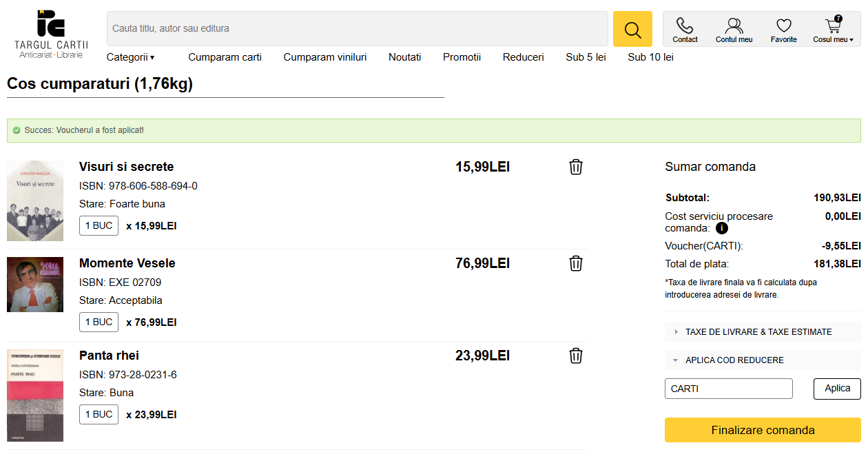
Task: Open Contul meu account icon
Action: 734,30
